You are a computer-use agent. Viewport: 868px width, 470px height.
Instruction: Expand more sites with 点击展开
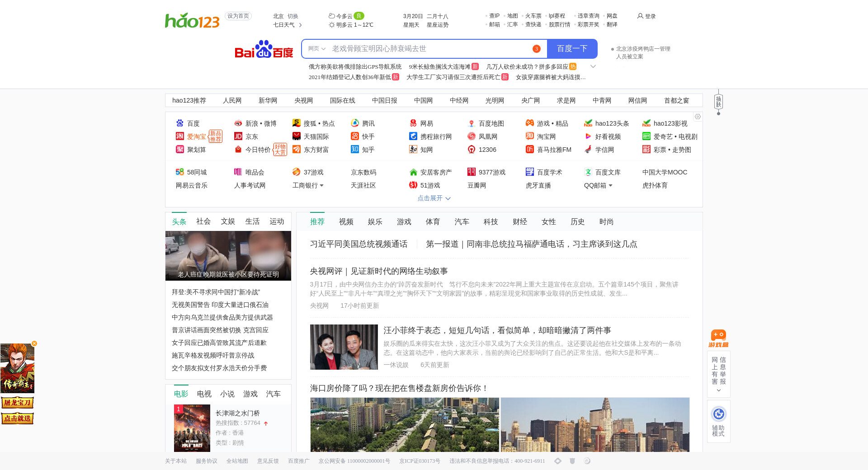pyautogui.click(x=434, y=198)
